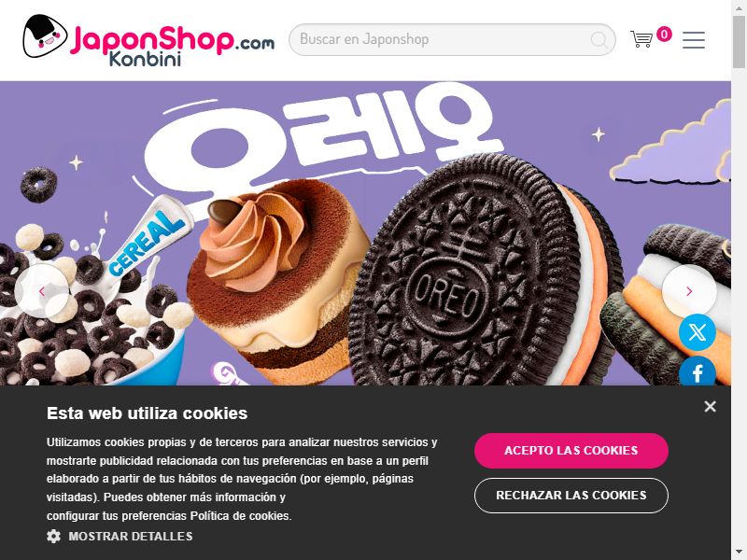The height and width of the screenshot is (560, 747).
Task: Open the hamburger menu
Action: click(x=694, y=40)
